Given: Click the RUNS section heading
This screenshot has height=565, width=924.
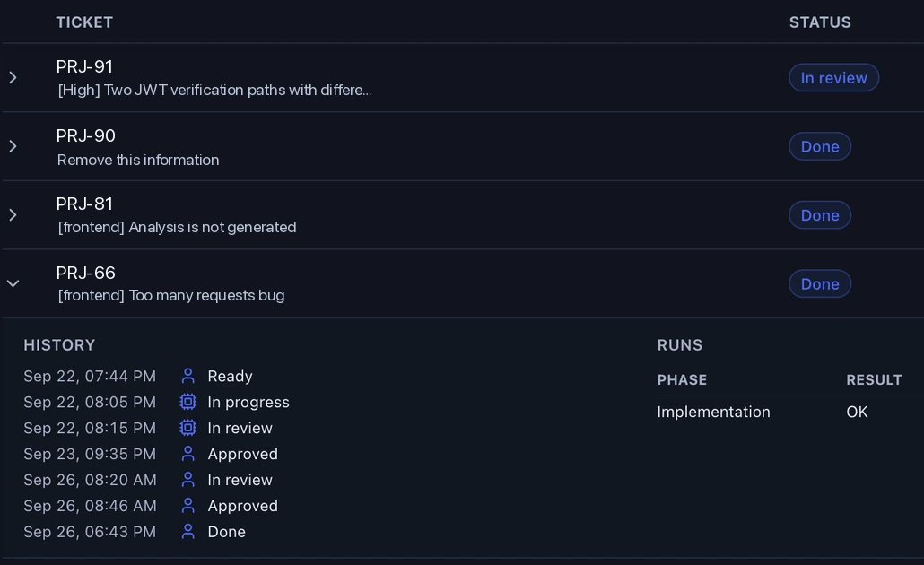Looking at the screenshot, I should click(x=679, y=345).
